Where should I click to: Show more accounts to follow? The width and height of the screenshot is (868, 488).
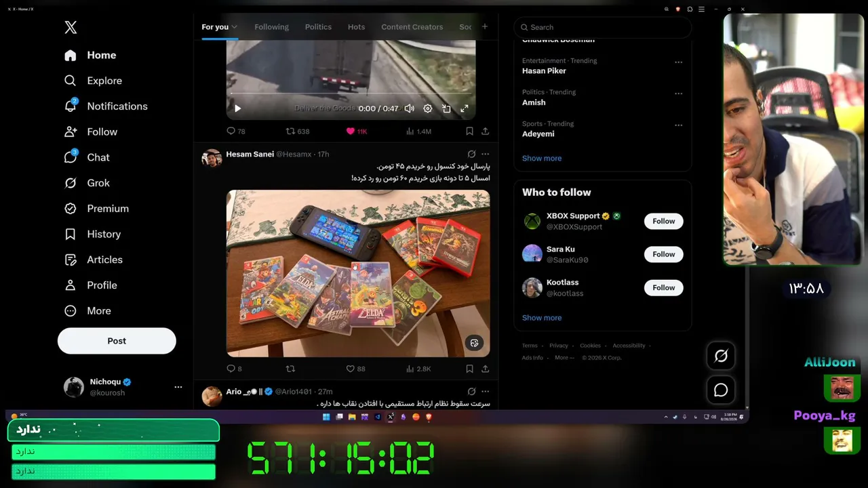coord(542,318)
